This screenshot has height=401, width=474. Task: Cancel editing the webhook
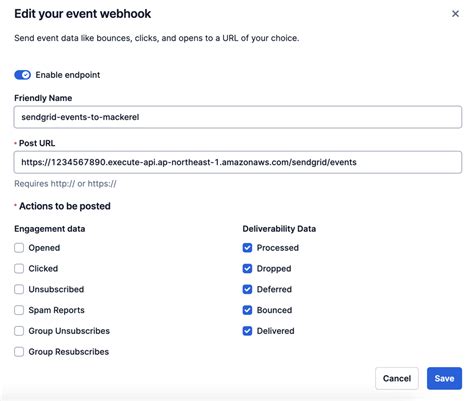point(397,378)
